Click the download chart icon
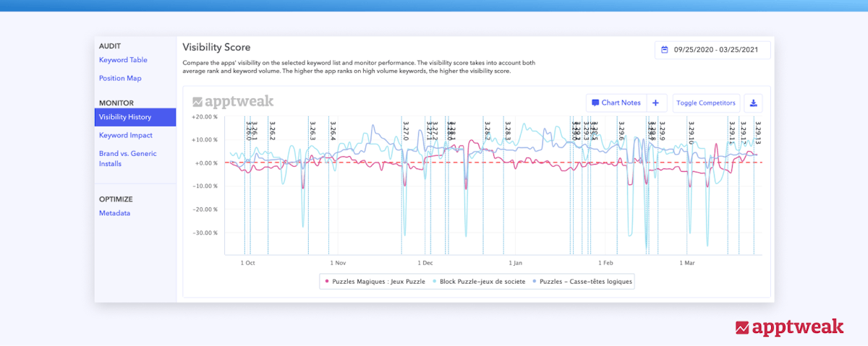The width and height of the screenshot is (868, 346). (x=753, y=103)
